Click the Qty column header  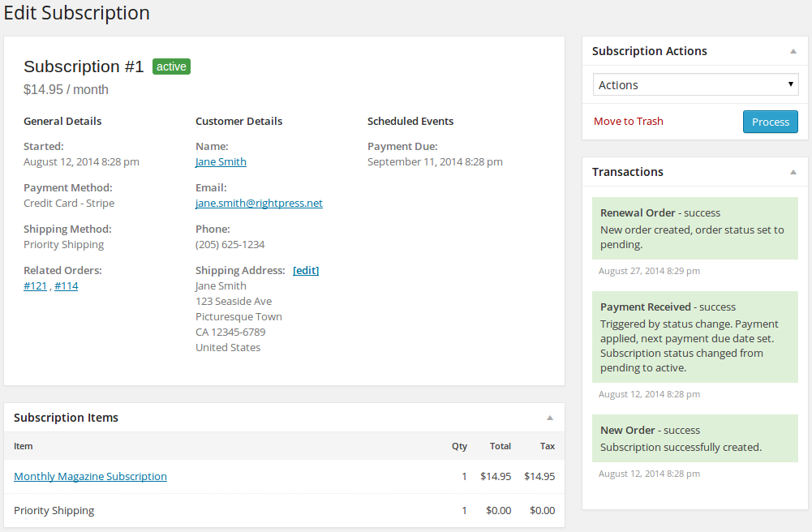point(459,446)
